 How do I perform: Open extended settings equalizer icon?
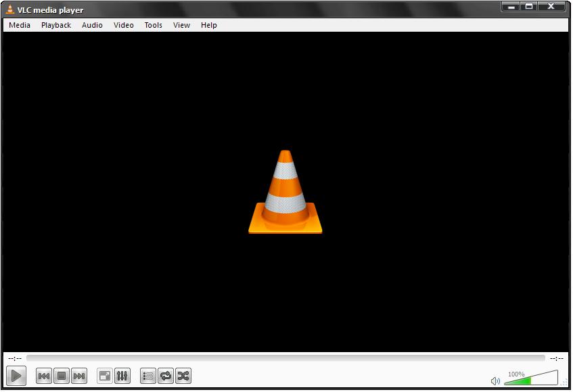pyautogui.click(x=122, y=376)
